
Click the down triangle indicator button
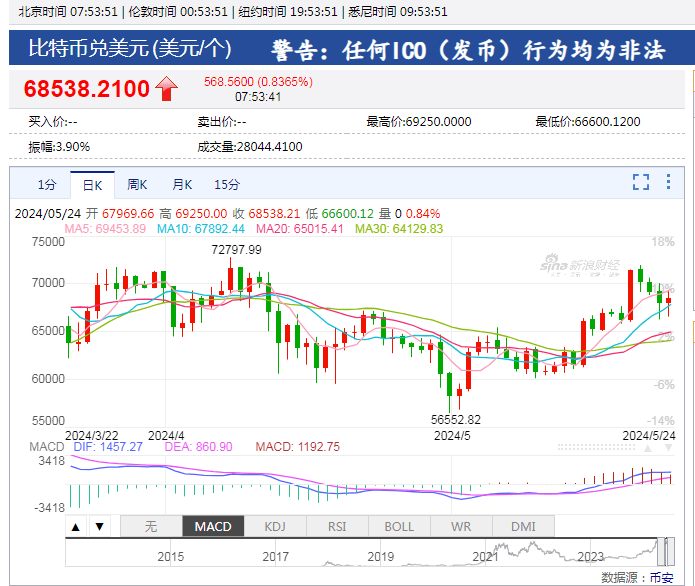point(100,527)
